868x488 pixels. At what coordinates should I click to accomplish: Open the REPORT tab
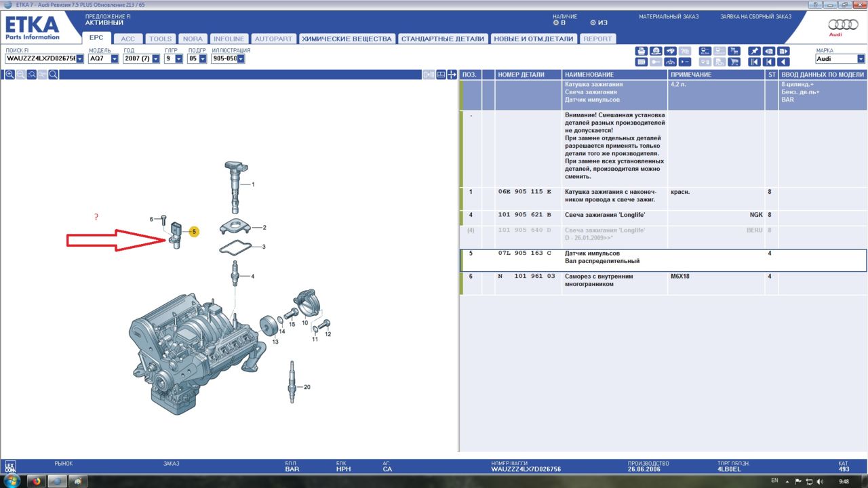[597, 39]
